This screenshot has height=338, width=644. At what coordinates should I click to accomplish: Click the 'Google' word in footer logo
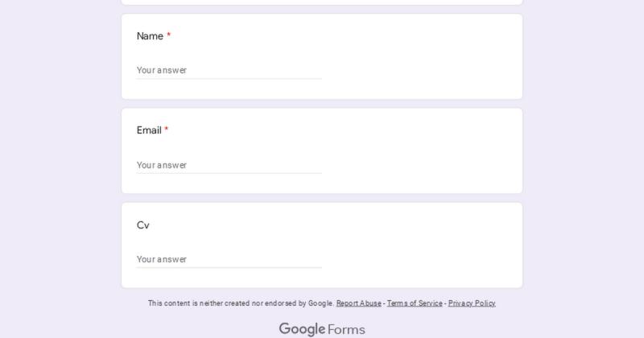303,329
